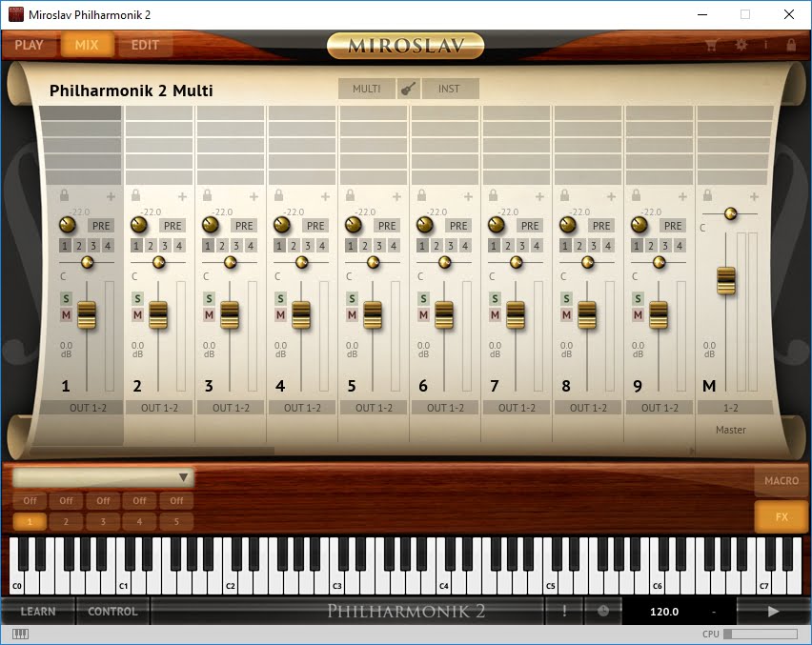Open output selector OUT 1-2 on channel 8
Viewport: 812px width, 645px height.
click(588, 408)
